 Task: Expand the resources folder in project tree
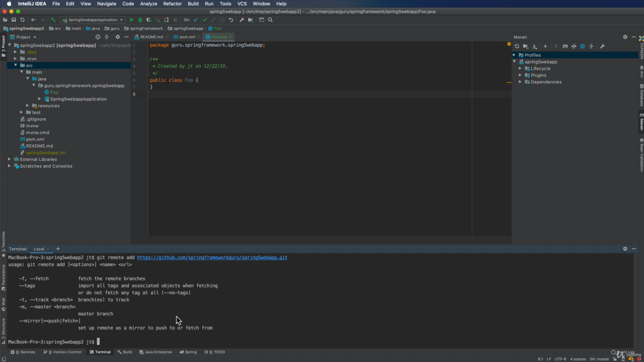click(27, 106)
